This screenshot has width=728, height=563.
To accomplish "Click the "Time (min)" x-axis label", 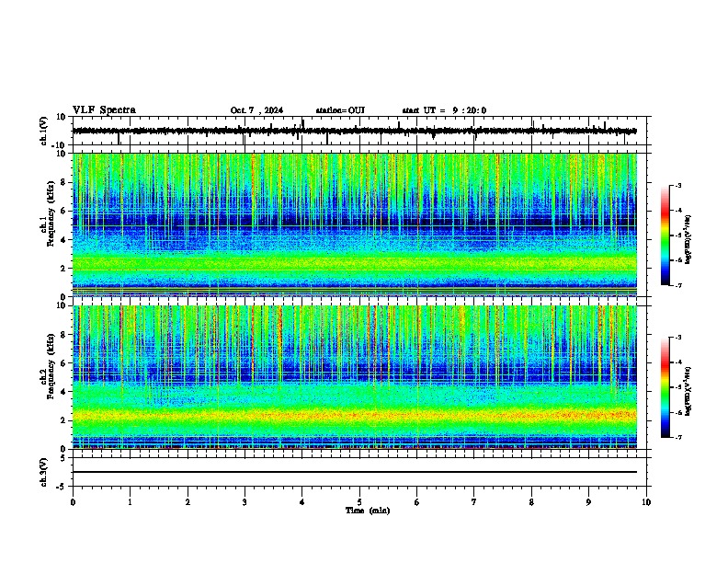I will click(x=368, y=511).
